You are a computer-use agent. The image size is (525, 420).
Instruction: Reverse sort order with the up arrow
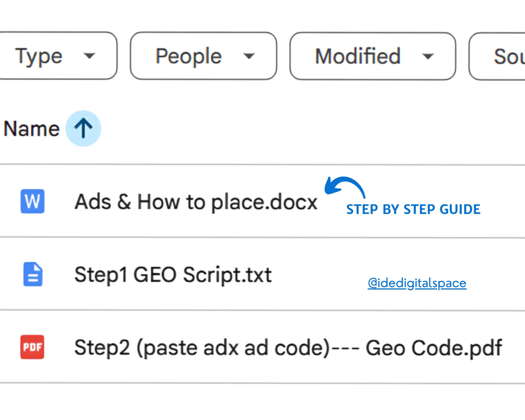pyautogui.click(x=83, y=128)
